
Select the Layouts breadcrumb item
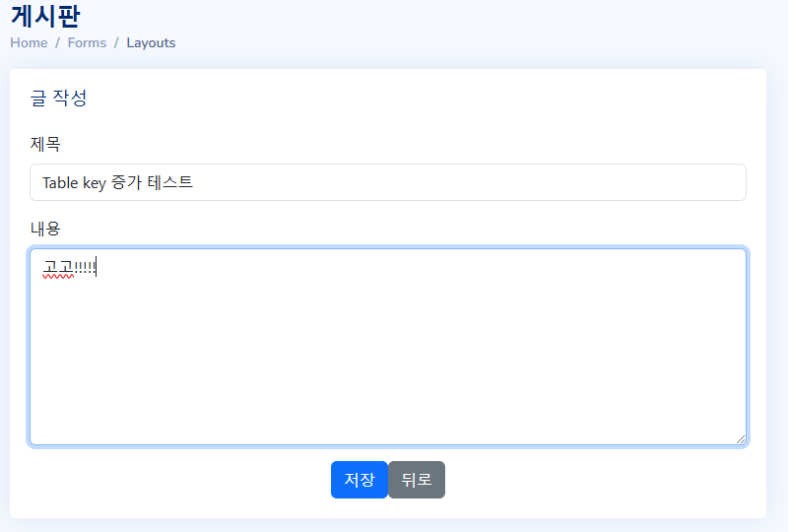click(x=151, y=43)
